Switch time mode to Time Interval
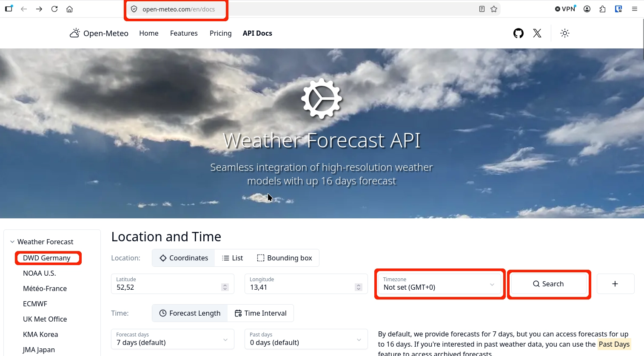This screenshot has width=644, height=356. coord(261,313)
